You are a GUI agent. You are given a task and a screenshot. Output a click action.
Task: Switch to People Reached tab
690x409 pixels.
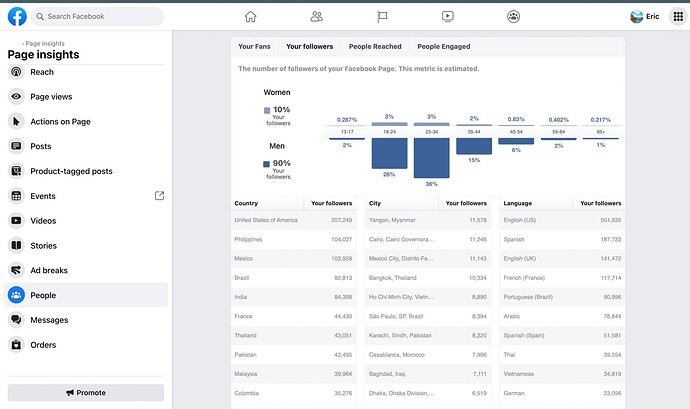coord(375,47)
